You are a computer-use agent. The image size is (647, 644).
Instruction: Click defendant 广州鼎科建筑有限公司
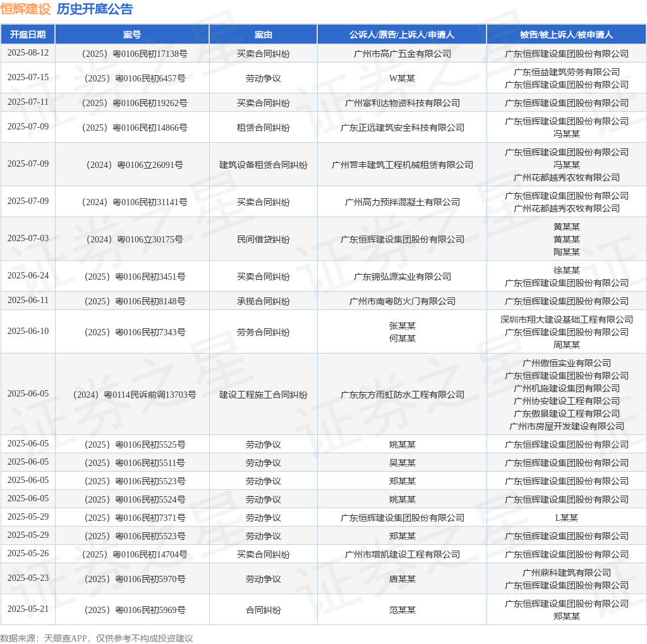[567, 573]
